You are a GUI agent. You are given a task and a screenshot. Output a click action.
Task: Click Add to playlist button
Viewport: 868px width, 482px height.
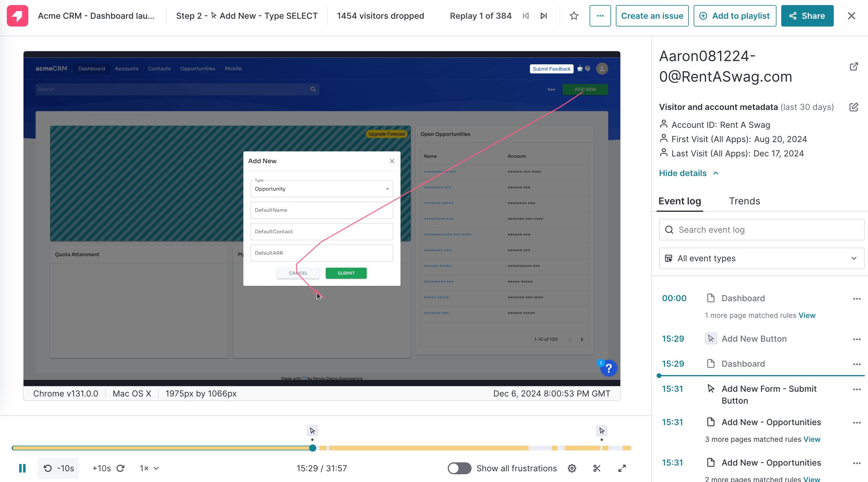(735, 16)
